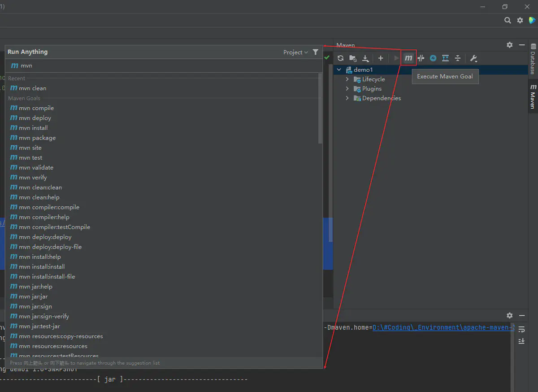Image resolution: width=538 pixels, height=392 pixels.
Task: Expand the Plugins node
Action: coord(347,88)
